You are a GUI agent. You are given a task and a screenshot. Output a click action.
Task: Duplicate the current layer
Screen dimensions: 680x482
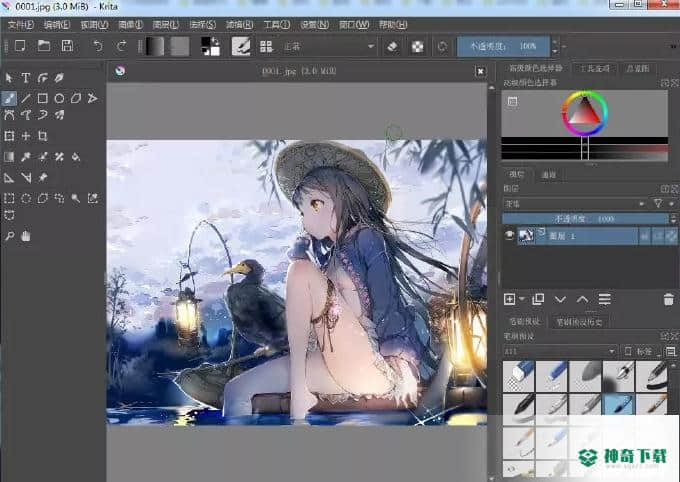(538, 299)
